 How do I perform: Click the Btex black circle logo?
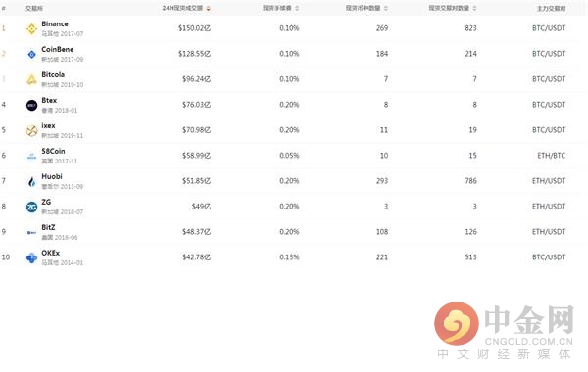31,106
